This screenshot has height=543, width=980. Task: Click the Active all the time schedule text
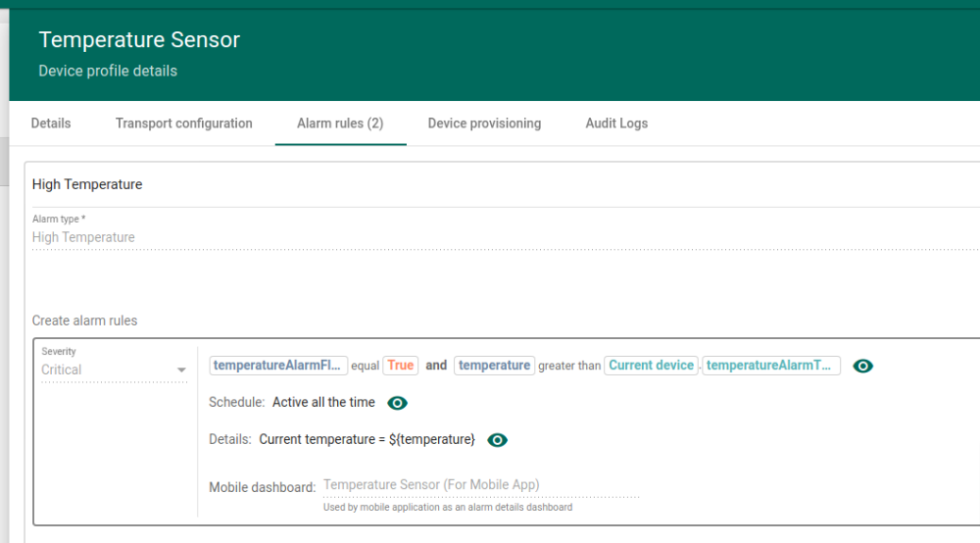click(323, 403)
